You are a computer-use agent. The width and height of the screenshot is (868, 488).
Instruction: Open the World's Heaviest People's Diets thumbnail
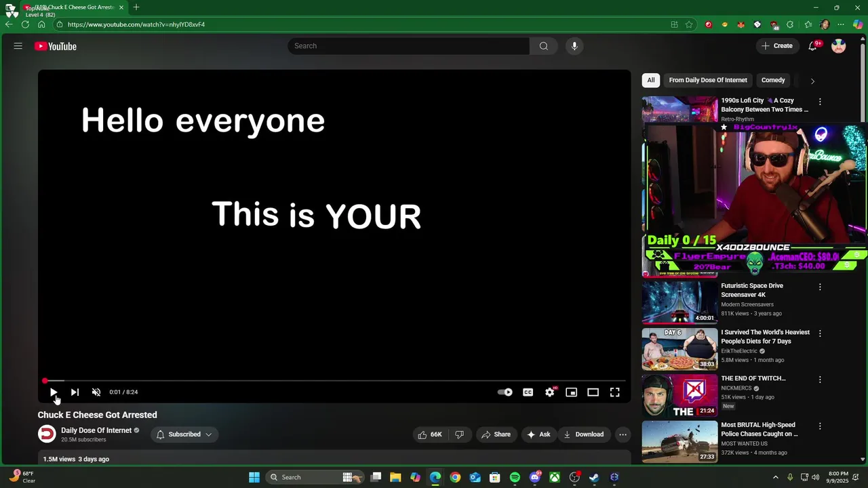(x=679, y=350)
